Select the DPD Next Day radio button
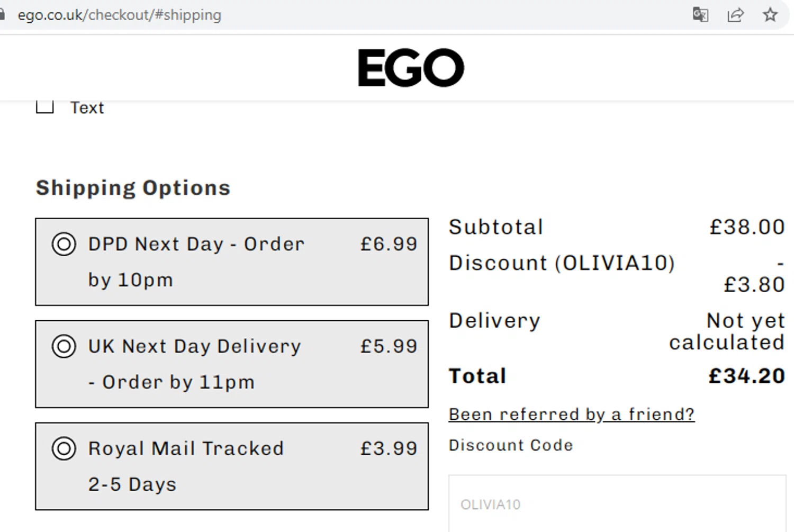Screen dimensions: 794x532 (64, 245)
